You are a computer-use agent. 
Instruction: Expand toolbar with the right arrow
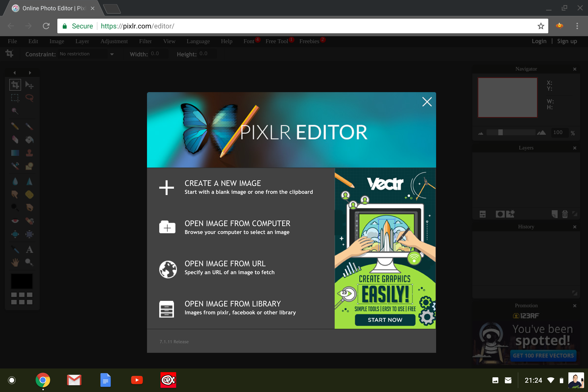30,73
